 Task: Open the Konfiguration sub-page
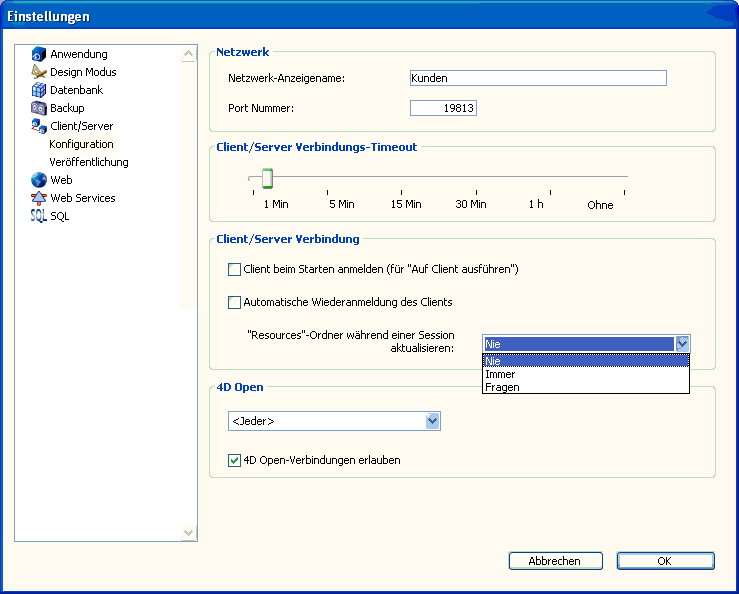[x=81, y=144]
